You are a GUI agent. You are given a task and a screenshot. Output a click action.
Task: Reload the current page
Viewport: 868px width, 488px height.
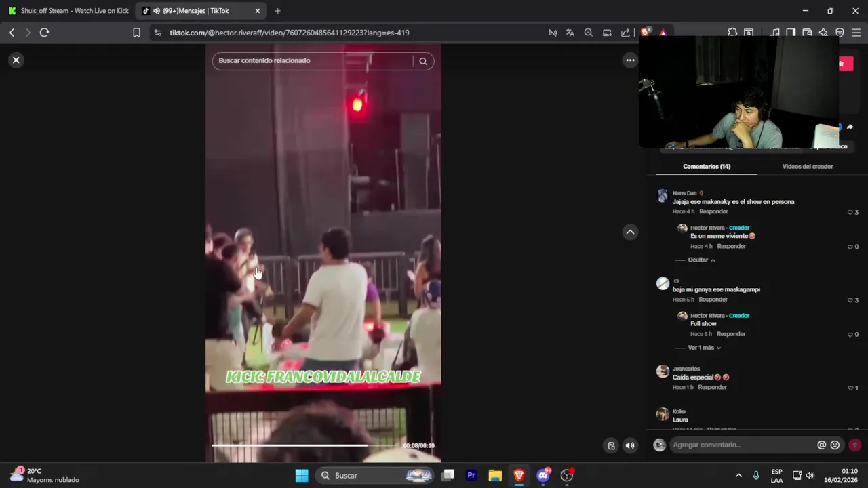[x=44, y=33]
